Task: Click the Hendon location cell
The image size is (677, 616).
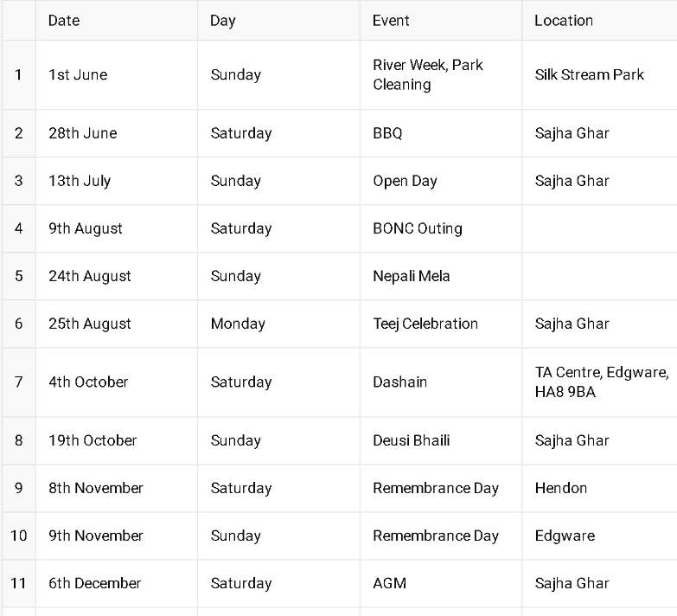Action: pyautogui.click(x=600, y=488)
